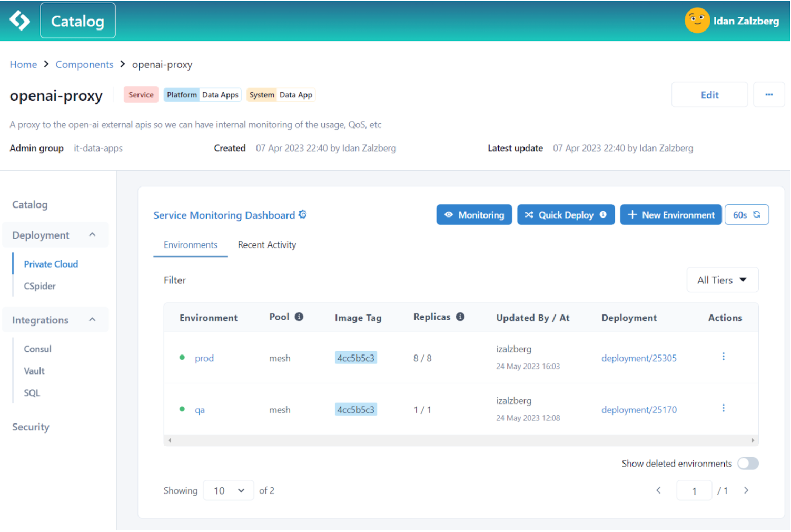This screenshot has height=532, width=791.
Task: Enable Show deleted environments
Action: click(748, 464)
